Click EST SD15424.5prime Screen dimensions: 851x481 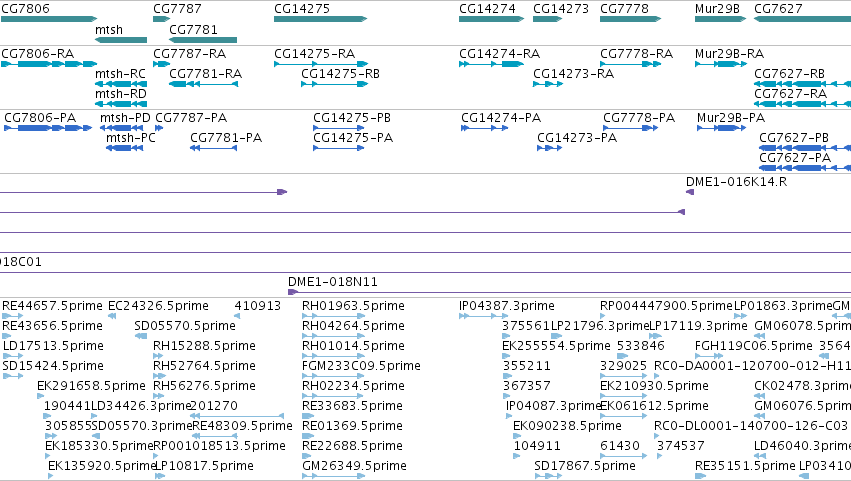pos(53,366)
